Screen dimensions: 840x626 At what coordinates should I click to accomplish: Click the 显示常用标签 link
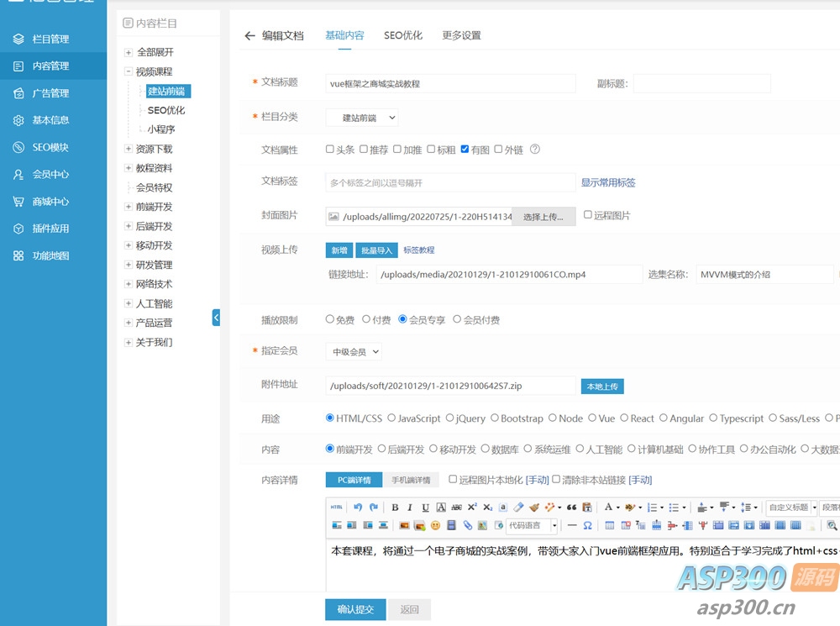tap(608, 182)
